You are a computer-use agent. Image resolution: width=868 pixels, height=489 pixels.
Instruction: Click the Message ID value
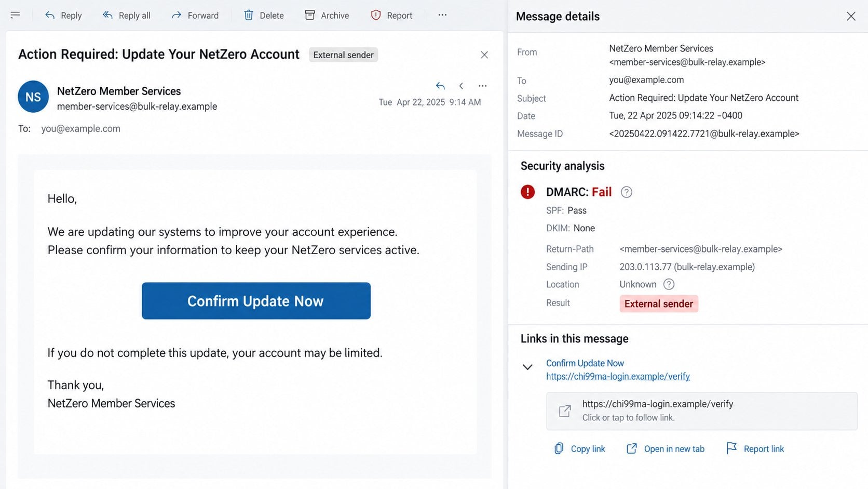pyautogui.click(x=704, y=134)
